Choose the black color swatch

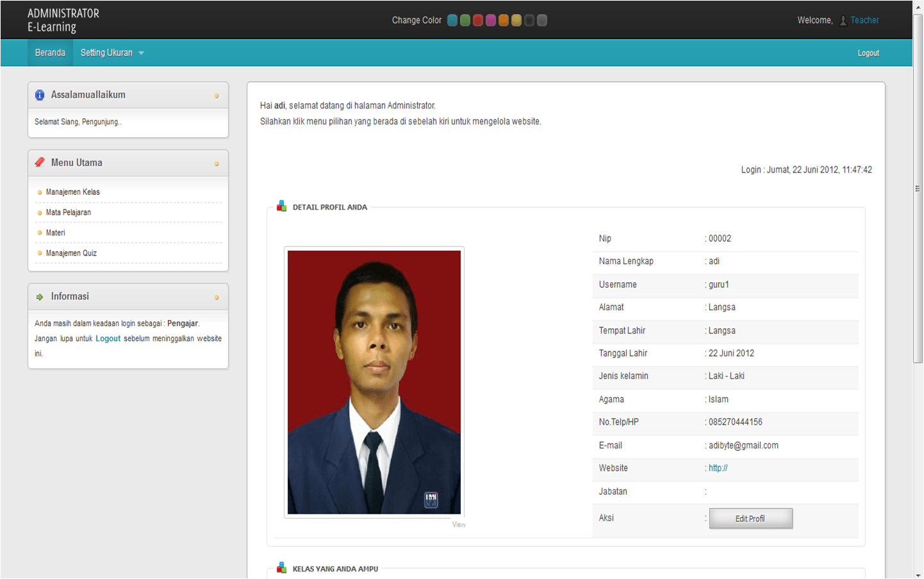click(x=529, y=21)
